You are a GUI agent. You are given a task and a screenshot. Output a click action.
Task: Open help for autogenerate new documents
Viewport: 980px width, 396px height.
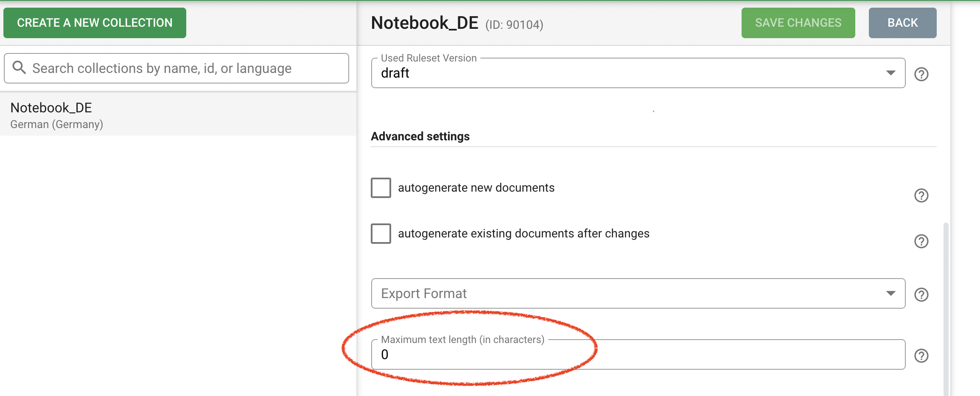coord(921,195)
